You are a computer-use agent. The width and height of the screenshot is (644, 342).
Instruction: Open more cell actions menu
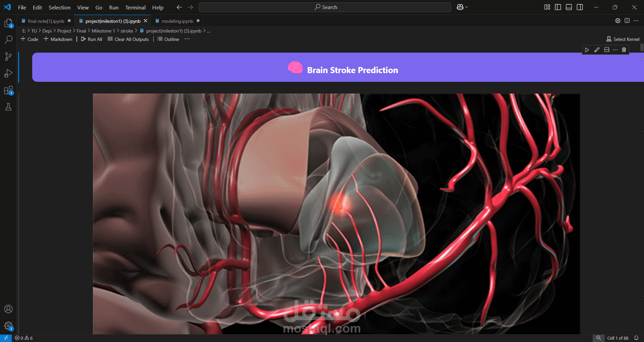pos(615,50)
